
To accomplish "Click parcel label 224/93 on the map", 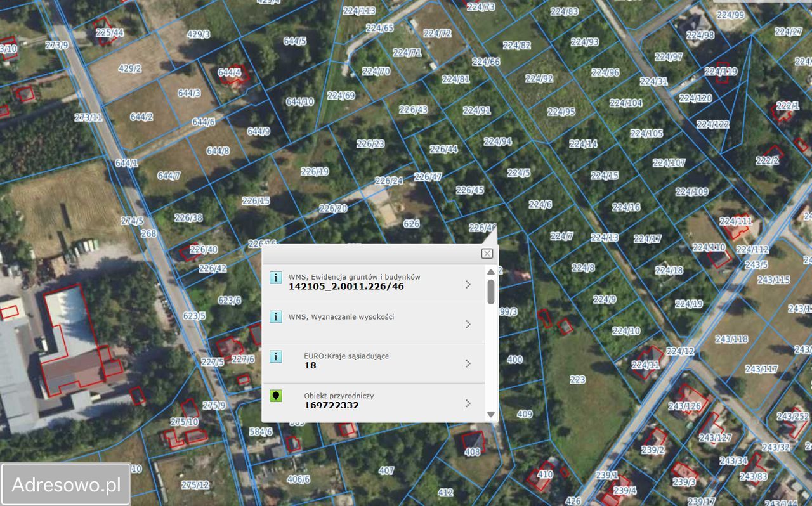I will pos(585,42).
